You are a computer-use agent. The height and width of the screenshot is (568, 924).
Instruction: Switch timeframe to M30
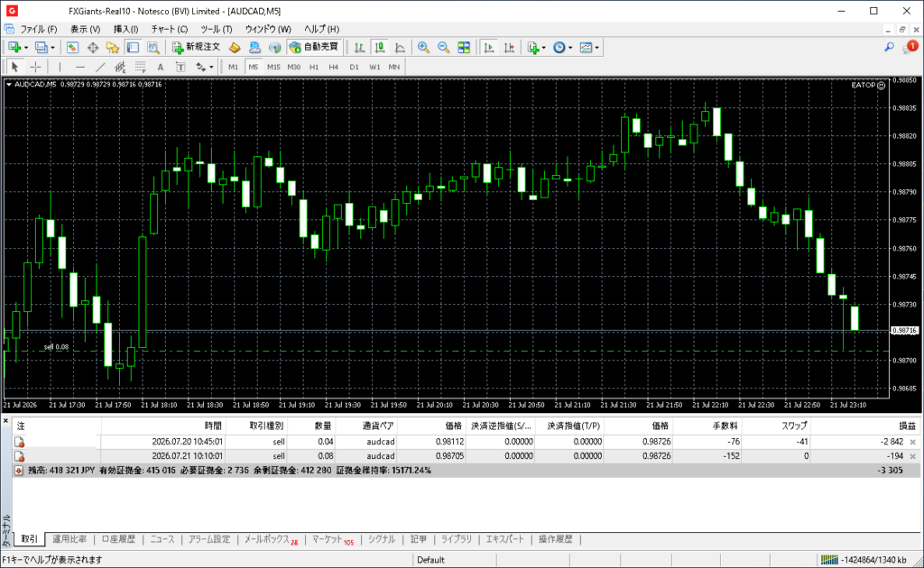click(294, 67)
